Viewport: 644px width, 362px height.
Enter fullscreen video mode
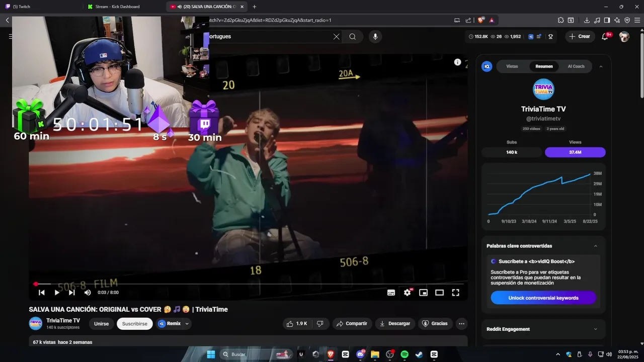pos(455,293)
